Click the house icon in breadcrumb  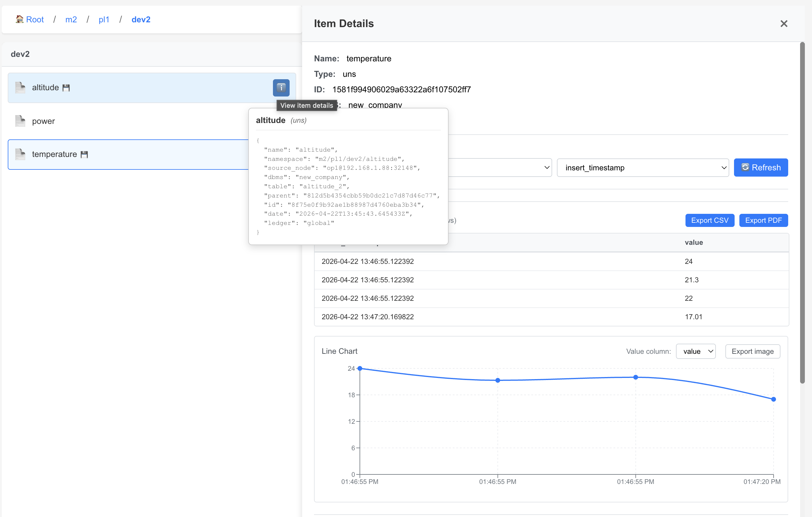(x=20, y=19)
